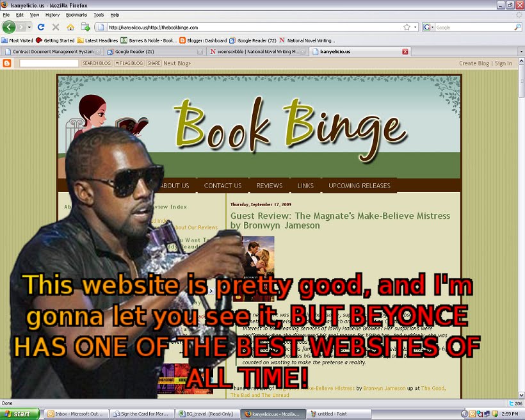Open the Google Reader (72) bookmark
The height and width of the screenshot is (420, 525).
(x=253, y=40)
